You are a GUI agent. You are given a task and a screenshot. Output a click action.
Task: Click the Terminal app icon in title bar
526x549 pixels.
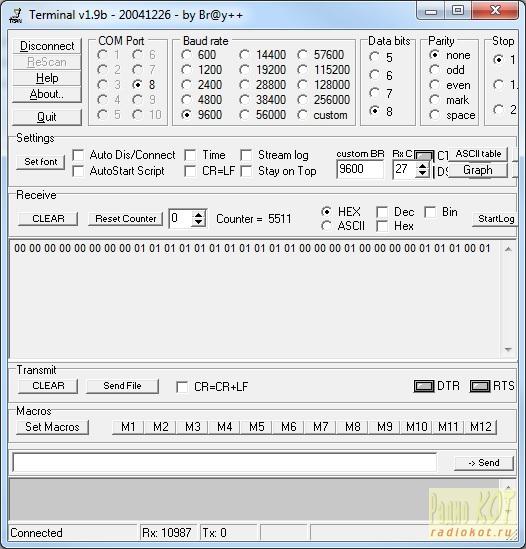pos(15,16)
